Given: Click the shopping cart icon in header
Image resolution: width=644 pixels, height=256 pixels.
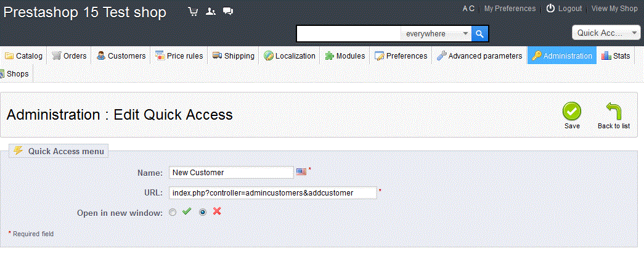Looking at the screenshot, I should tap(193, 12).
